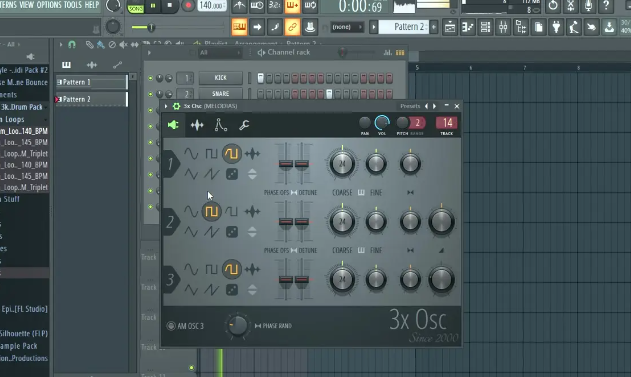Screen dimensions: 631x377
Task: Open the channel rack All filter dropdown
Action: pos(219,53)
